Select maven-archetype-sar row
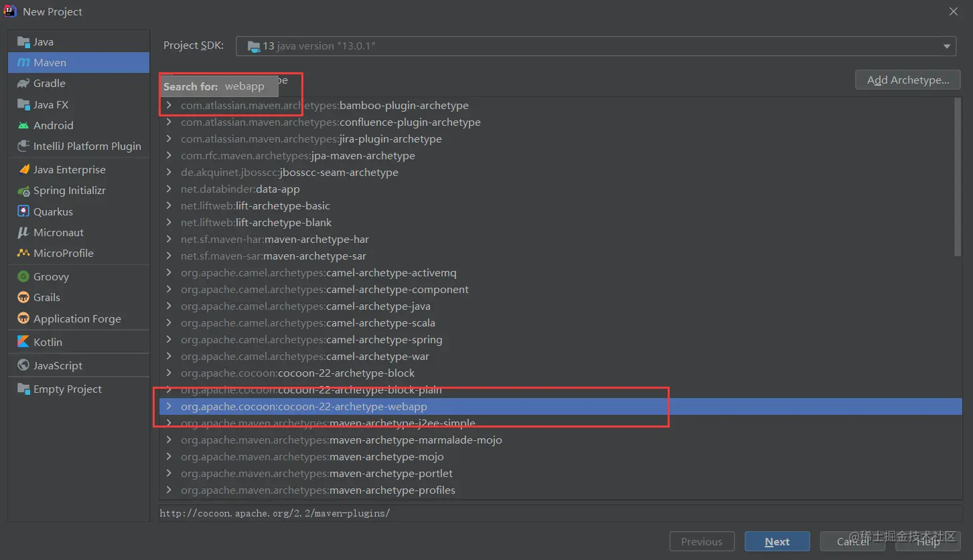Viewport: 973px width, 560px height. click(x=560, y=256)
